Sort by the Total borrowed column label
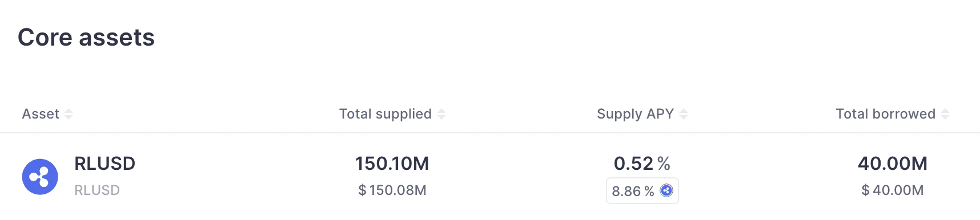 pos(886,114)
